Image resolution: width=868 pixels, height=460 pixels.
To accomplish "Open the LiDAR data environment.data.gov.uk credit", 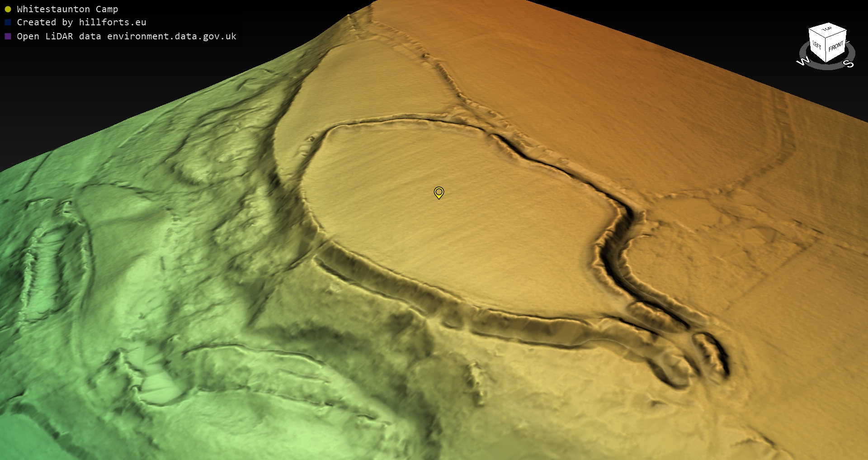I will point(127,36).
